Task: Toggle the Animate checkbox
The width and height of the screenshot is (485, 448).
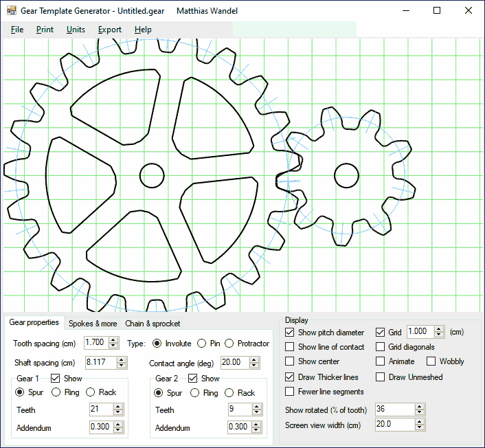Action: point(381,361)
